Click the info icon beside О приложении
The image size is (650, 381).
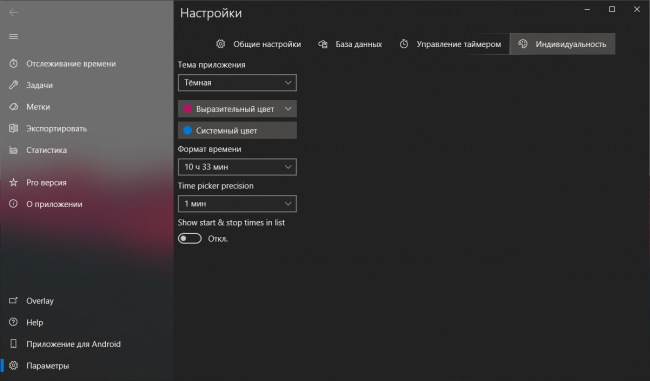point(13,204)
